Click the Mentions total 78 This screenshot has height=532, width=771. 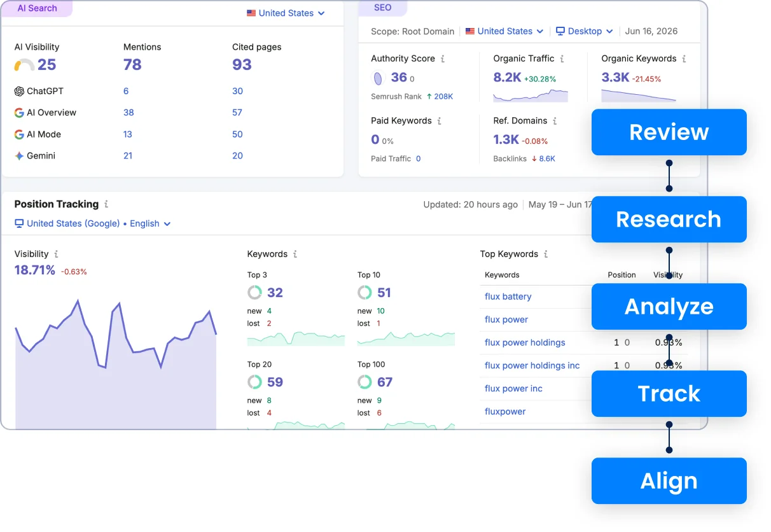pos(132,65)
